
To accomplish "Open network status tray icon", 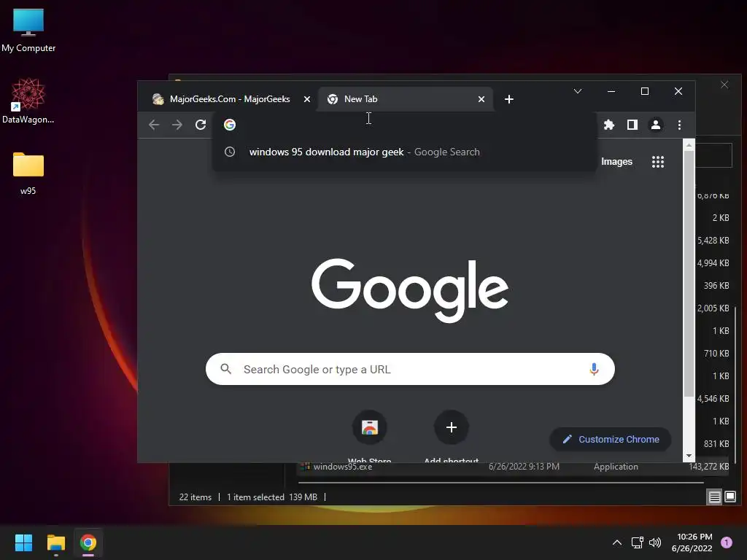I will (x=637, y=542).
